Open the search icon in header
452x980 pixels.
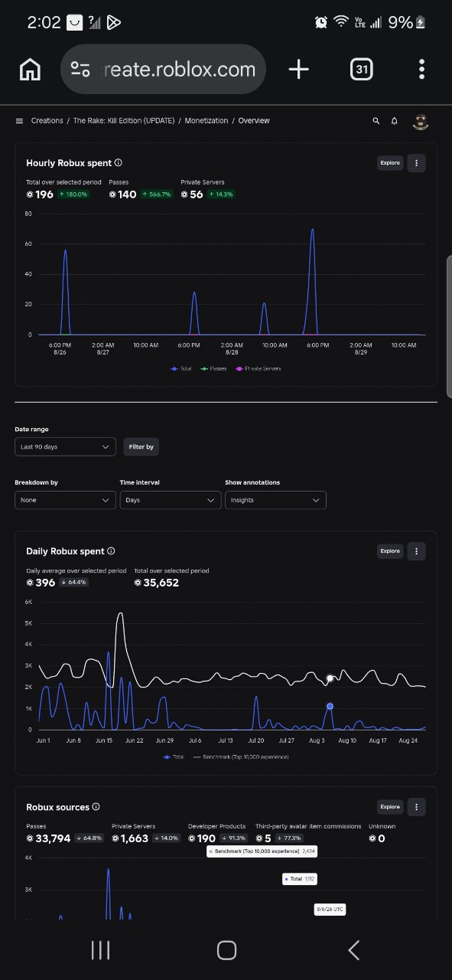376,121
